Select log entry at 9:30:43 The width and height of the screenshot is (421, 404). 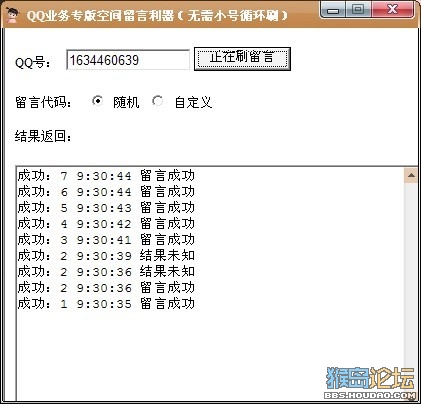coord(106,207)
